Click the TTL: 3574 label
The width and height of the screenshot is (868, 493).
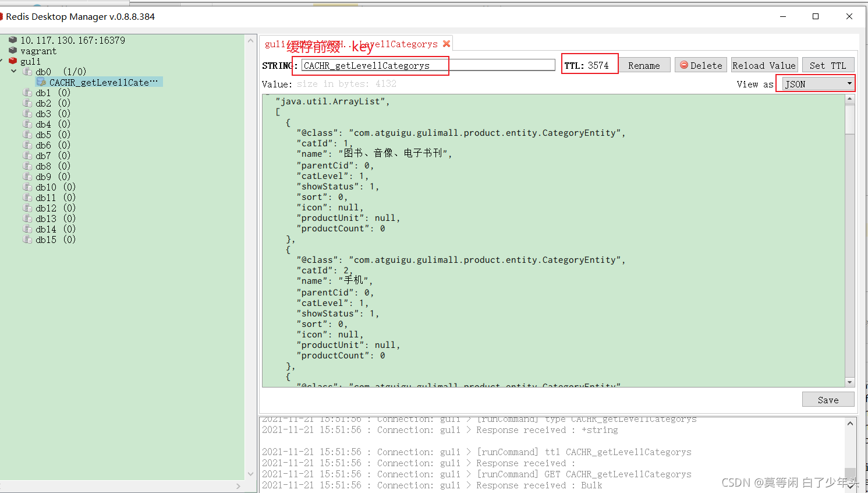pos(587,65)
